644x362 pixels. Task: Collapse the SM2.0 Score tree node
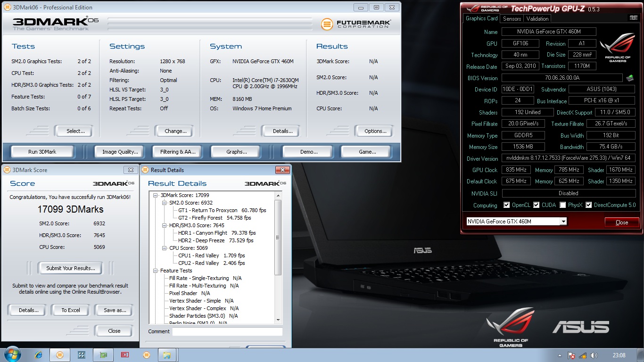point(165,203)
